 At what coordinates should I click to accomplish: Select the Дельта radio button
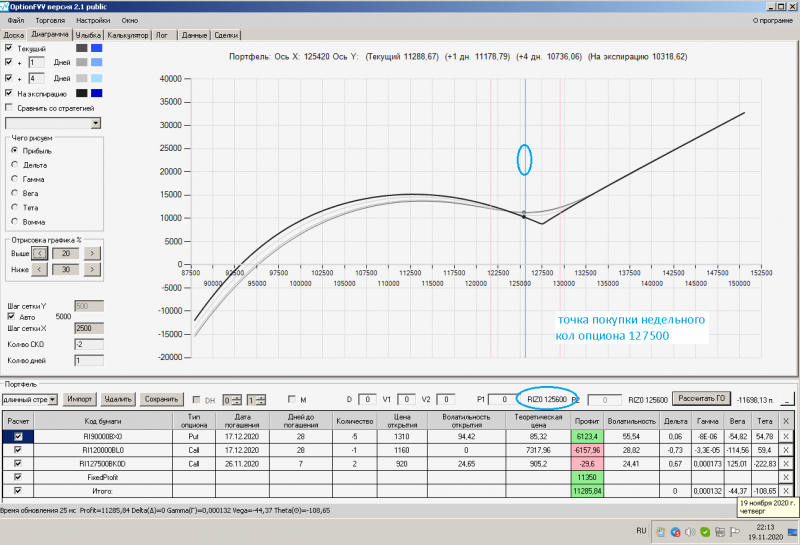pos(15,164)
